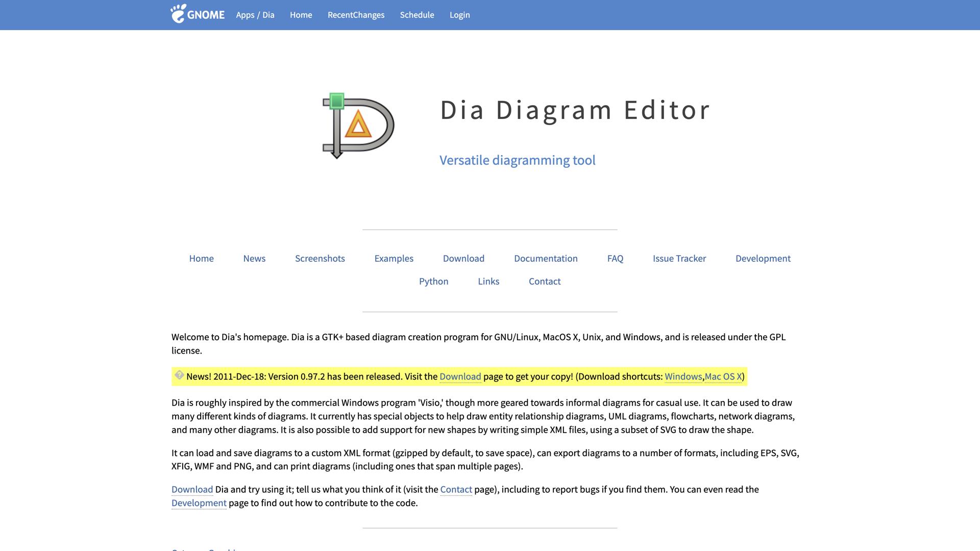Go to Schedule in top bar
This screenshot has width=980, height=551.
coord(416,15)
